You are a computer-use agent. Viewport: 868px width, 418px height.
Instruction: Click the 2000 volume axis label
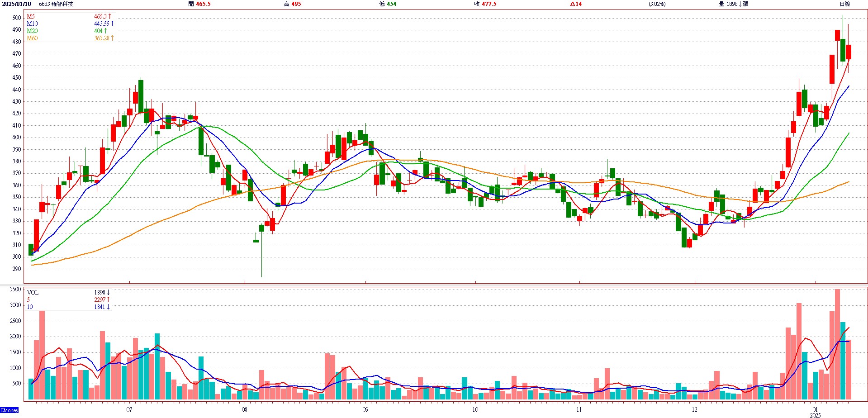(15, 336)
